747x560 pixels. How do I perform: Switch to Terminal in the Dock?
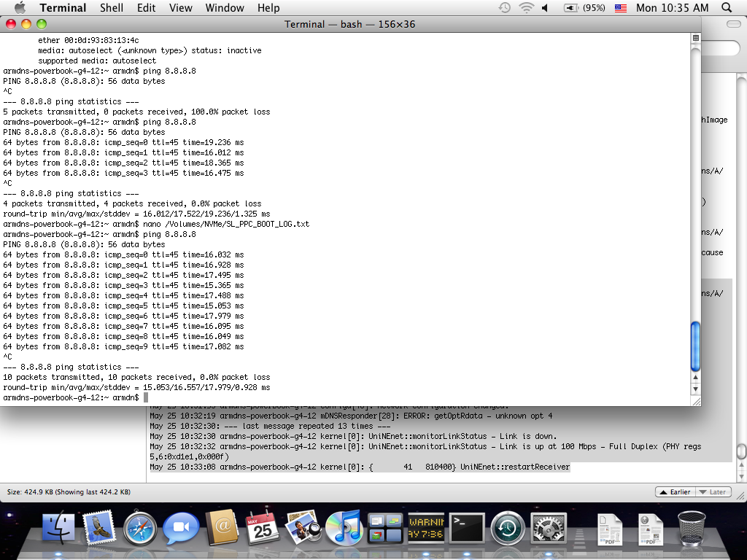(x=467, y=528)
